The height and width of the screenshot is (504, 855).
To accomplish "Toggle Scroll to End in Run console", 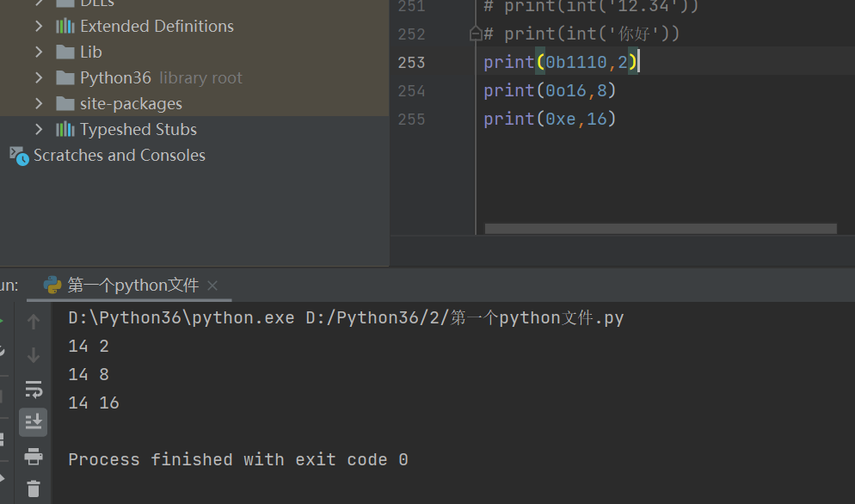I will 34,421.
